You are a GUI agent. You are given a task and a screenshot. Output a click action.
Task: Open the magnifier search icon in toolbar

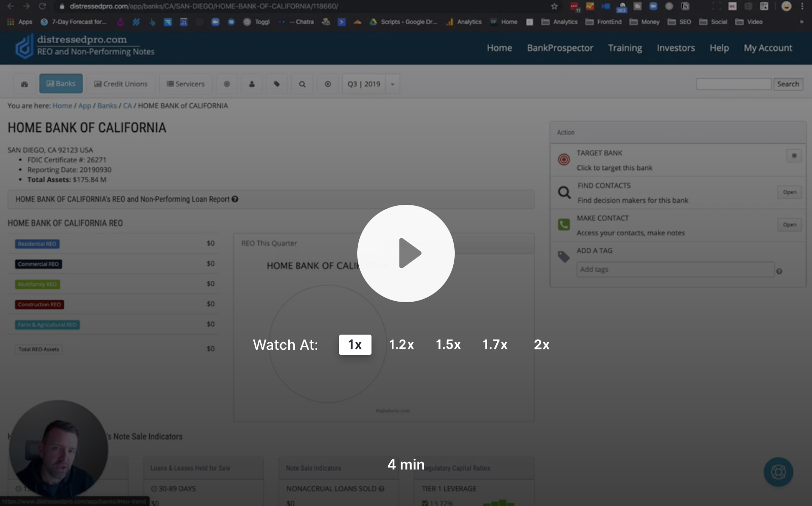click(302, 84)
